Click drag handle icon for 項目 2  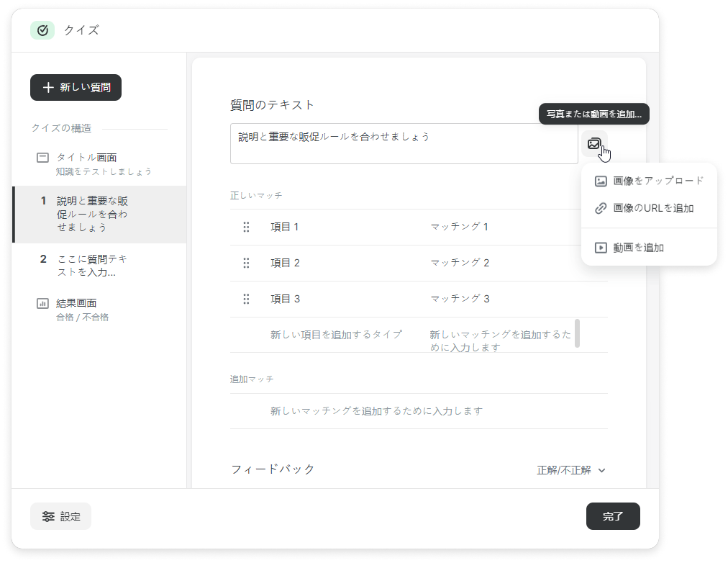(246, 264)
